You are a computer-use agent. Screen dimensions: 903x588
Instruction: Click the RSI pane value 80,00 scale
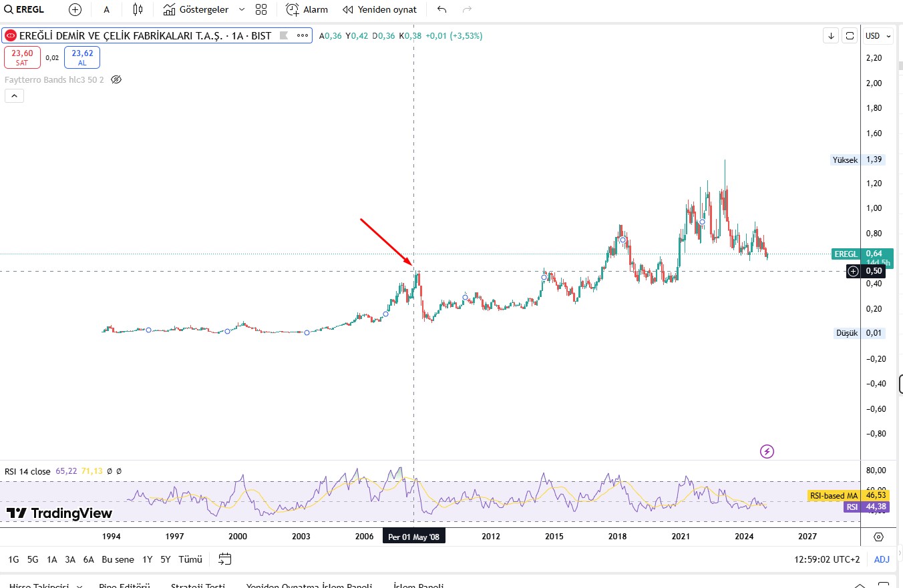876,471
